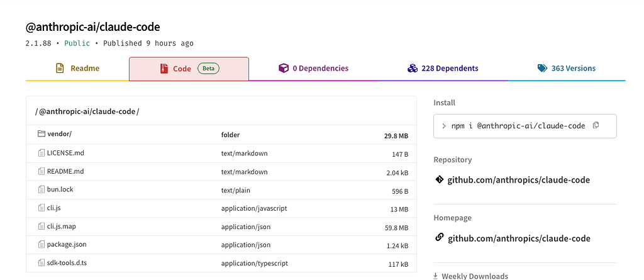Viewport: 644px width, 280px height.
Task: Click the Weekly Downloads arrow icon
Action: (436, 276)
